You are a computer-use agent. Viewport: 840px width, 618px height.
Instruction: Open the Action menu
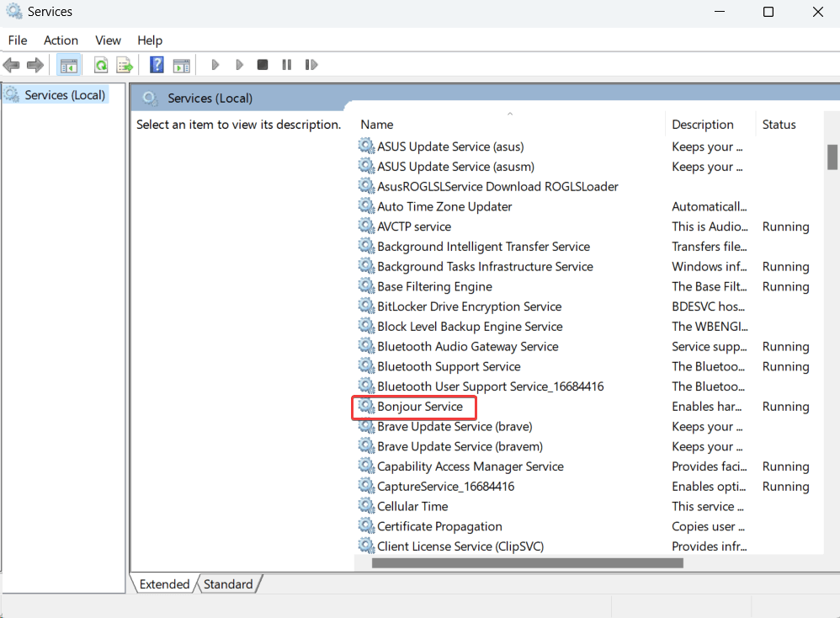(61, 40)
